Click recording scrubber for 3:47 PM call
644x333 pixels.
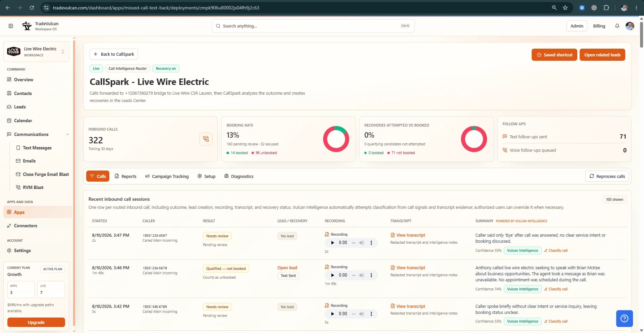click(354, 243)
